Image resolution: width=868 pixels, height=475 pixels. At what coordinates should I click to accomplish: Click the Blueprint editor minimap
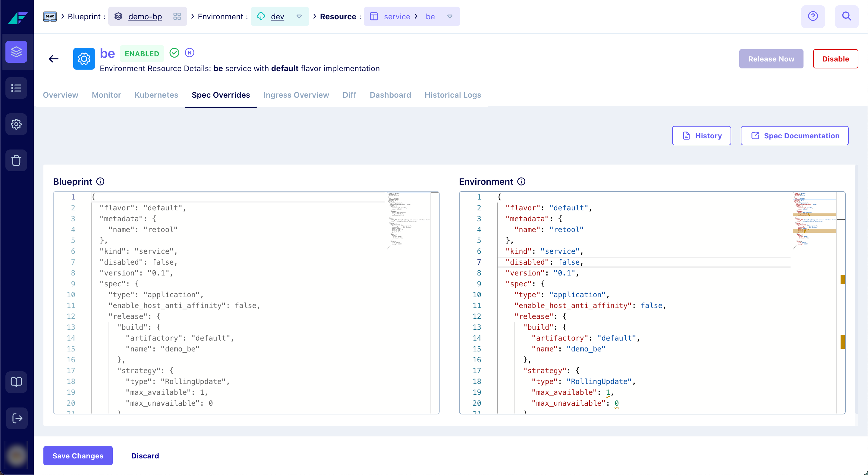pos(408,221)
